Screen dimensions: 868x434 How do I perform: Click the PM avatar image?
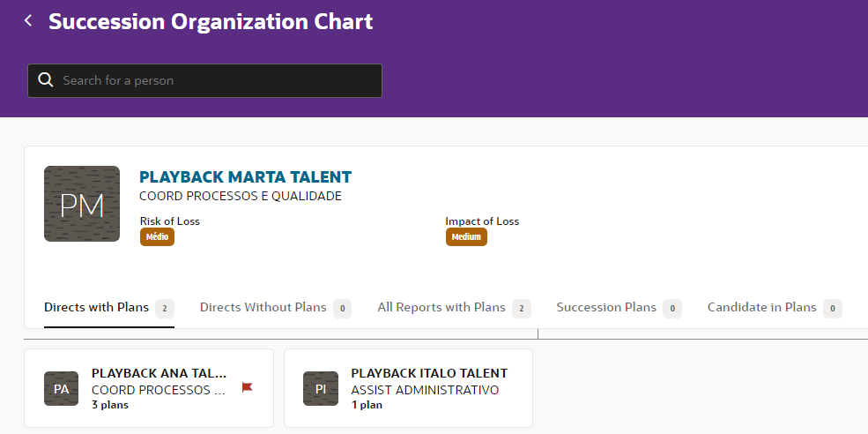tap(82, 204)
